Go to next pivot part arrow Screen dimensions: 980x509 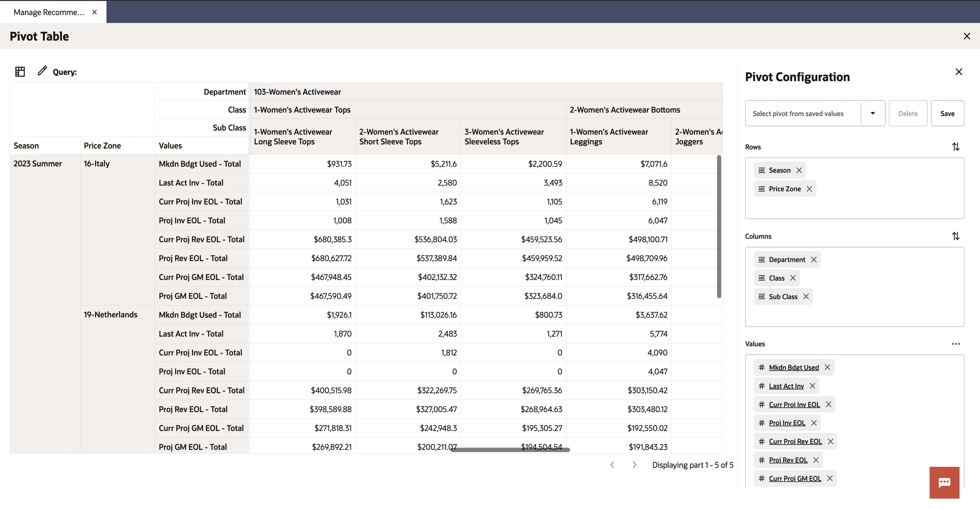point(634,465)
